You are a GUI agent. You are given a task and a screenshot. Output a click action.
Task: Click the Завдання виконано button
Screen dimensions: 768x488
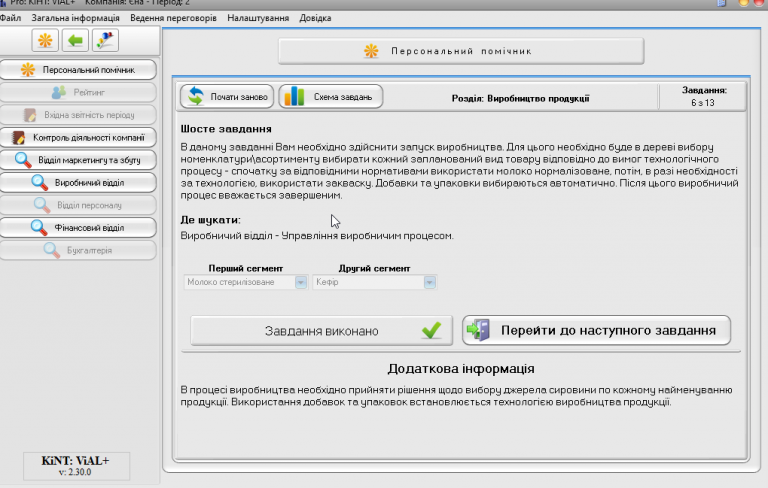tap(321, 331)
